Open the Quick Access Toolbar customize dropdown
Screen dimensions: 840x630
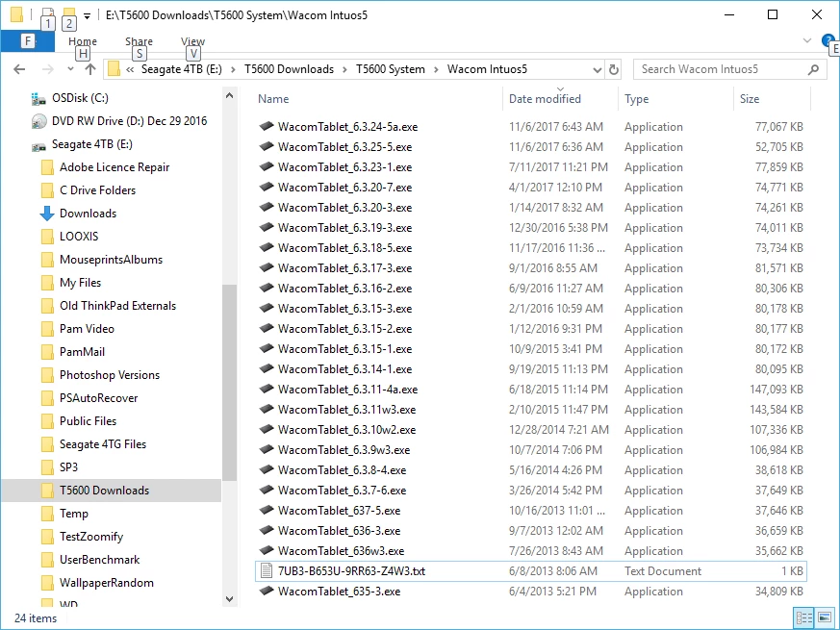(87, 15)
